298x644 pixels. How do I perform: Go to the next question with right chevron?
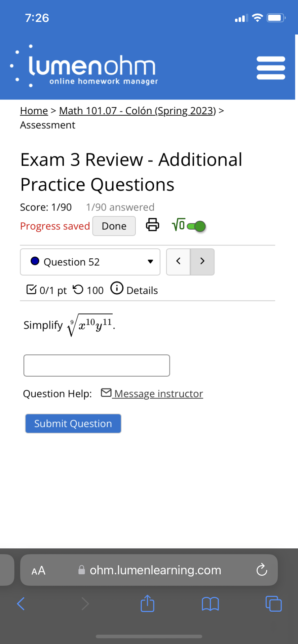[202, 262]
